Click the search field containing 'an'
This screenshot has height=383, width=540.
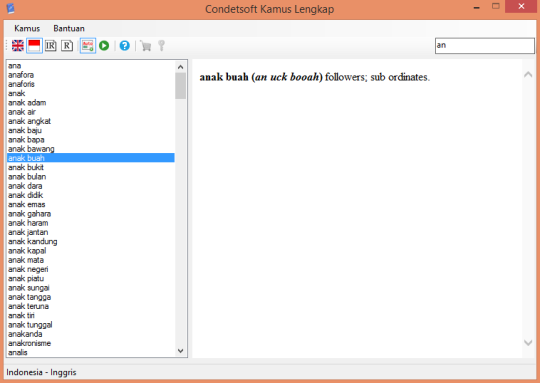[x=485, y=45]
